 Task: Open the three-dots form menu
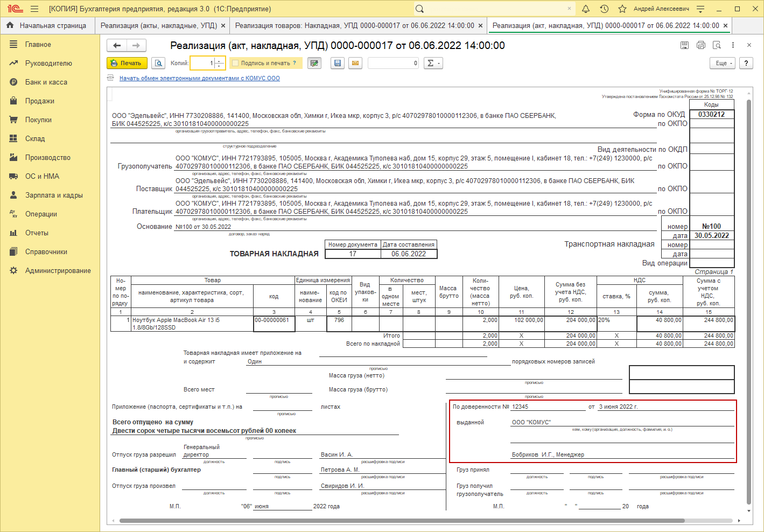pyautogui.click(x=733, y=45)
